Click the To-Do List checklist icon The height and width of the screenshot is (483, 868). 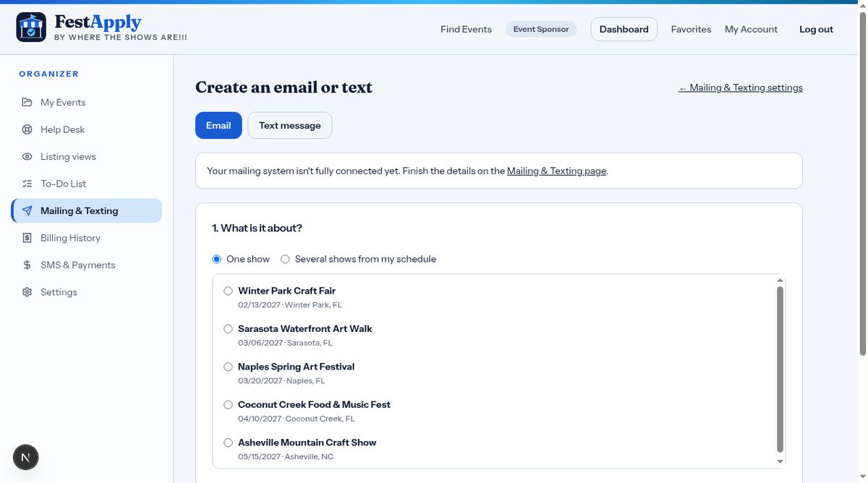point(27,184)
